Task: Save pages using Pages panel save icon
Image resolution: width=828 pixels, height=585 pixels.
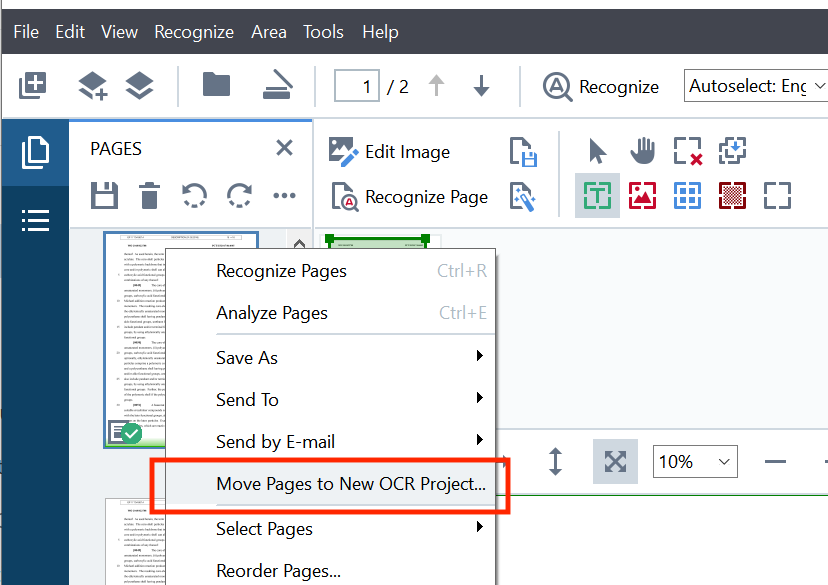Action: (104, 195)
